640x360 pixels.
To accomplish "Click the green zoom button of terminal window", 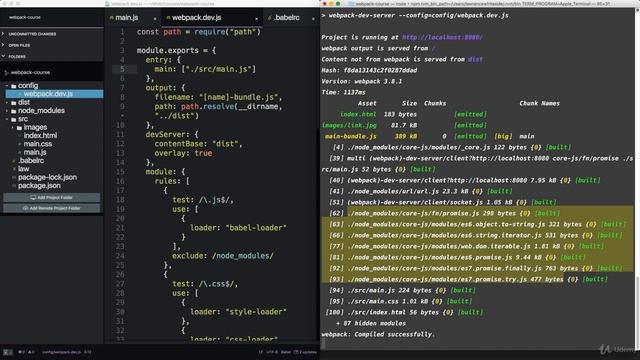I will click(x=338, y=4).
